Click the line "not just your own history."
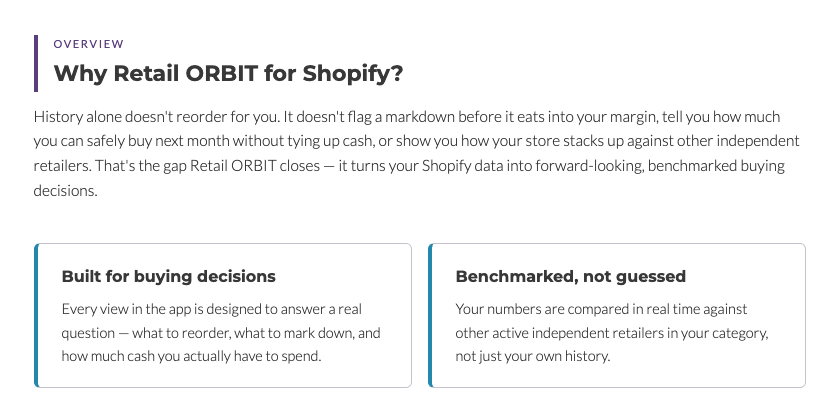This screenshot has height=410, width=822. [x=533, y=356]
